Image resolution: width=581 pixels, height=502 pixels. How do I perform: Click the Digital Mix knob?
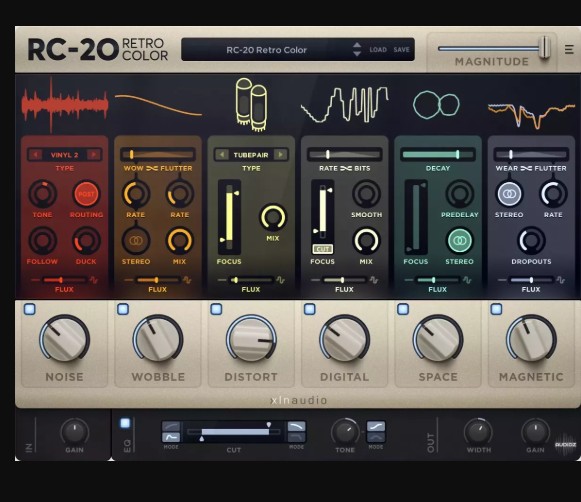[366, 241]
